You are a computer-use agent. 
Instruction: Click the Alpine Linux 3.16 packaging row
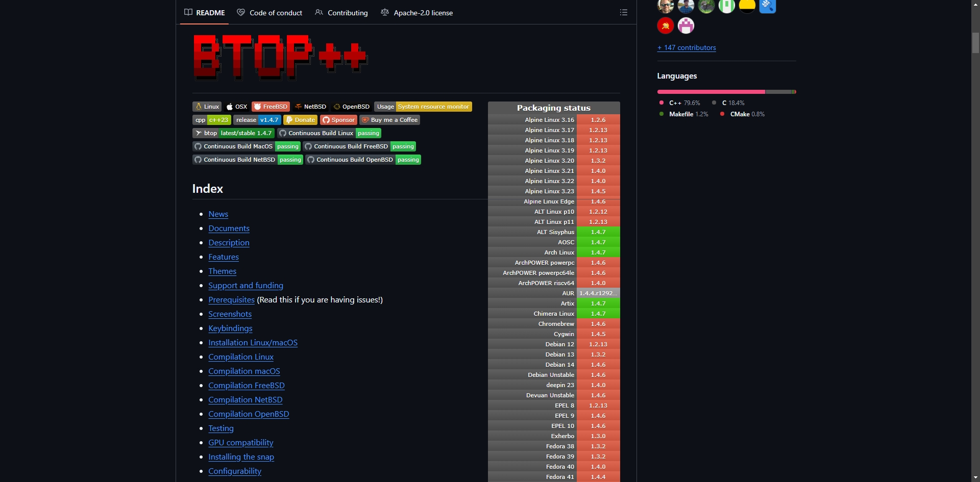tap(554, 120)
